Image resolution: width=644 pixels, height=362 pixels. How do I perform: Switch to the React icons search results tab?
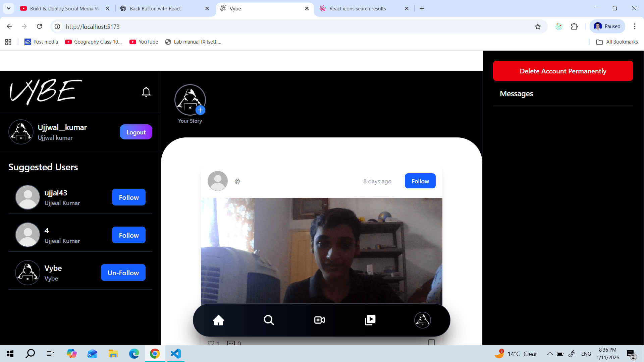pos(357,8)
